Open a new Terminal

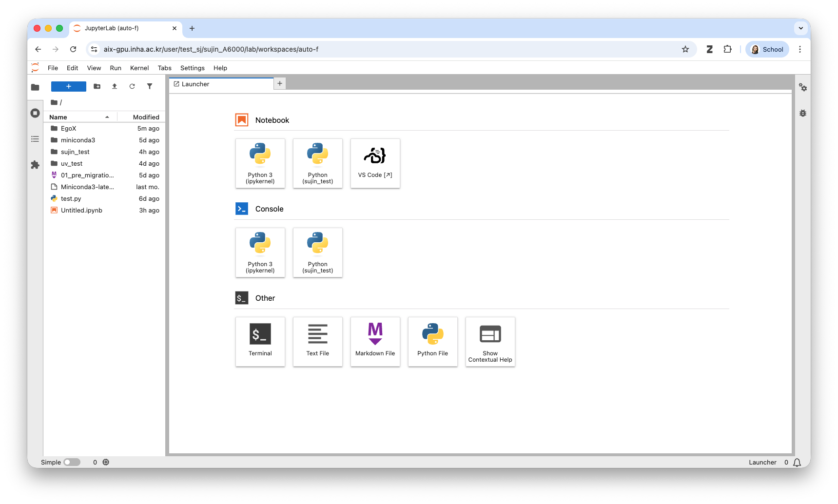click(x=260, y=342)
